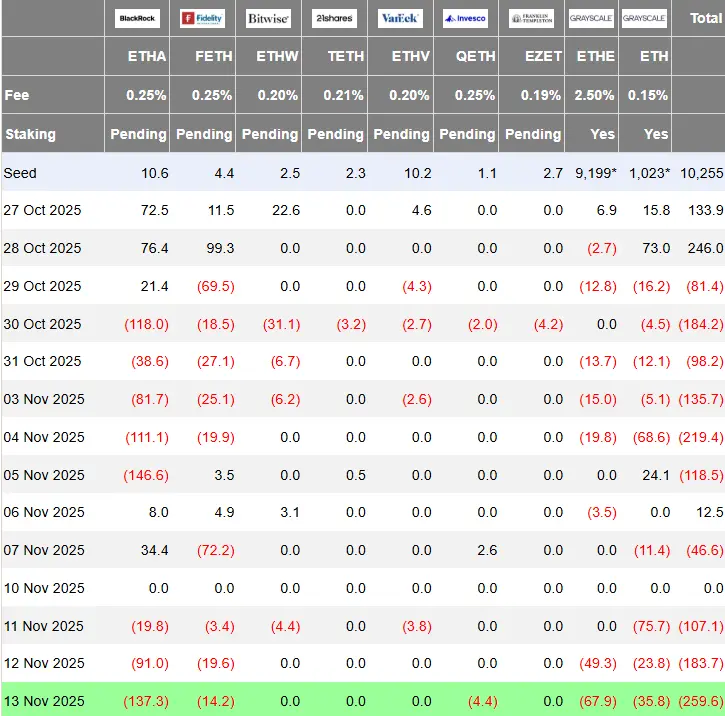
Task: Click the 0.19% fee for EZET
Action: pyautogui.click(x=541, y=95)
